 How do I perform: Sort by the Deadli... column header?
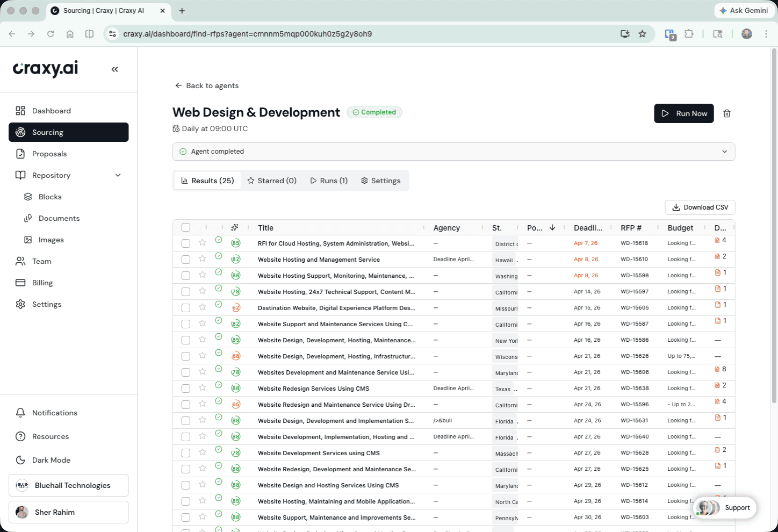[x=588, y=228]
